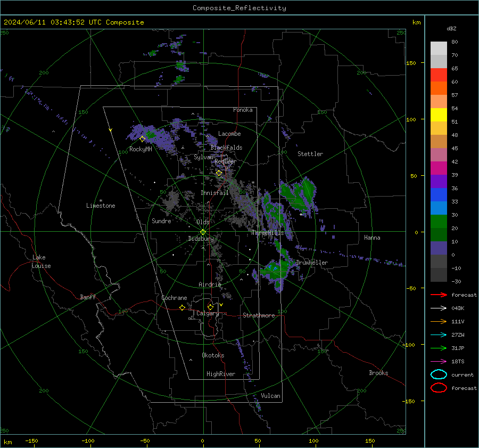Image resolution: width=479 pixels, height=448 pixels.
Task: Click the RedDeer map label
Action: [226, 161]
